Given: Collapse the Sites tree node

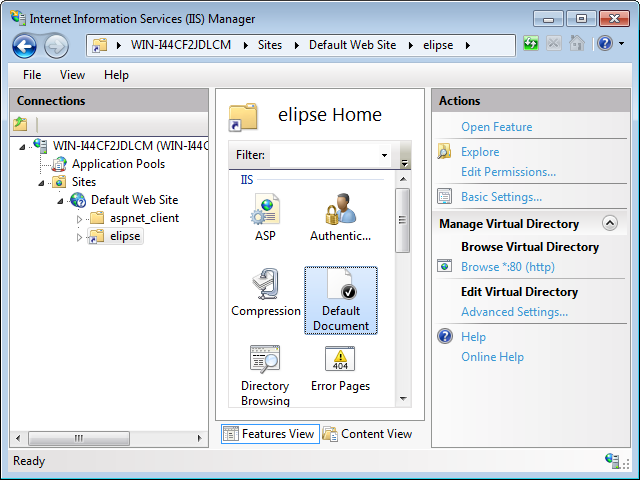Looking at the screenshot, I should click(x=41, y=182).
